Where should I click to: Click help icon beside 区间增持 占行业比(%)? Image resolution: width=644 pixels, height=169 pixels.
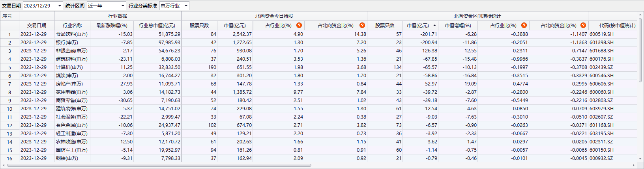pyautogui.click(x=524, y=26)
